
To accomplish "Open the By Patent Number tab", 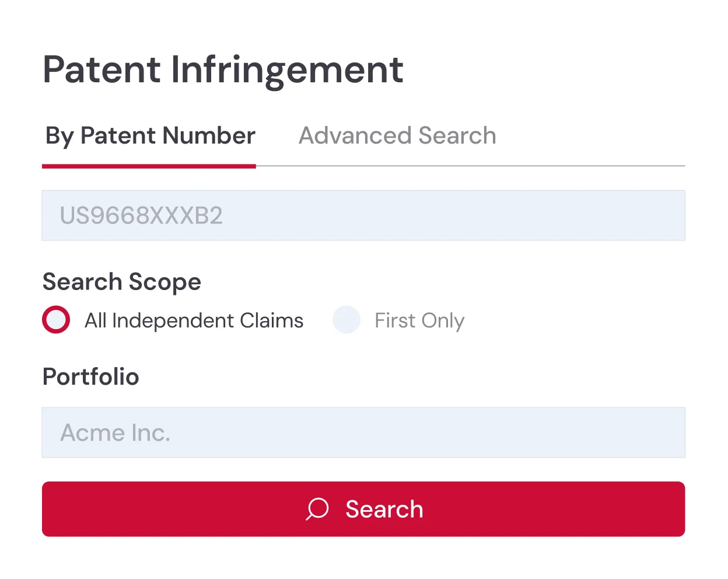I will coord(150,135).
